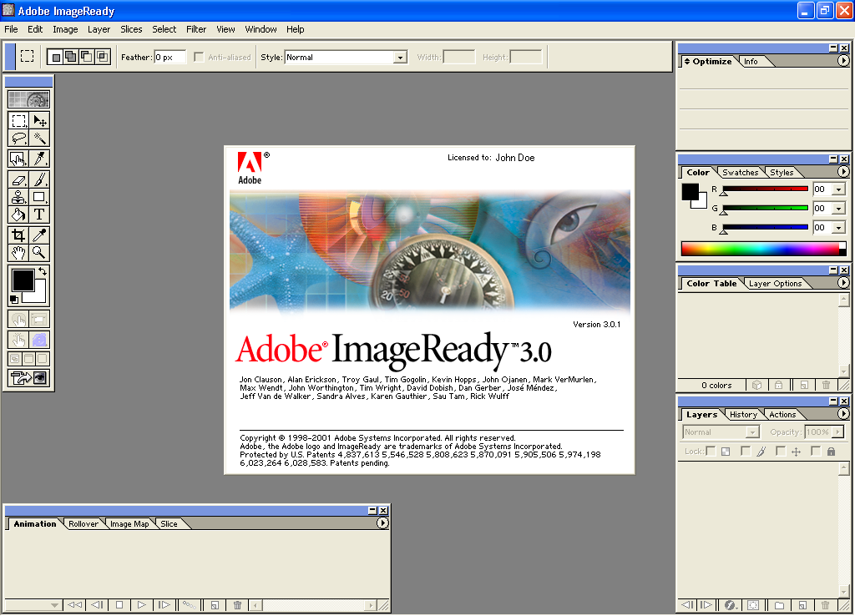Play the animation
This screenshot has height=616, width=855.
coord(141,604)
